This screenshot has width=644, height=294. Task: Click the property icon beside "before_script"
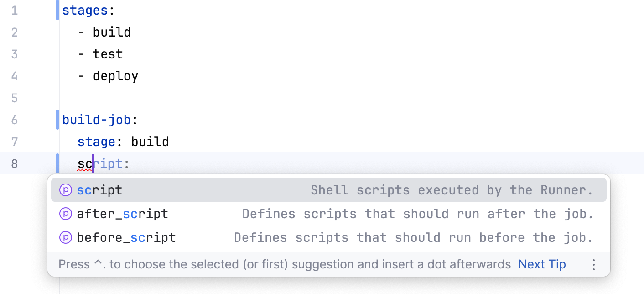(x=65, y=237)
